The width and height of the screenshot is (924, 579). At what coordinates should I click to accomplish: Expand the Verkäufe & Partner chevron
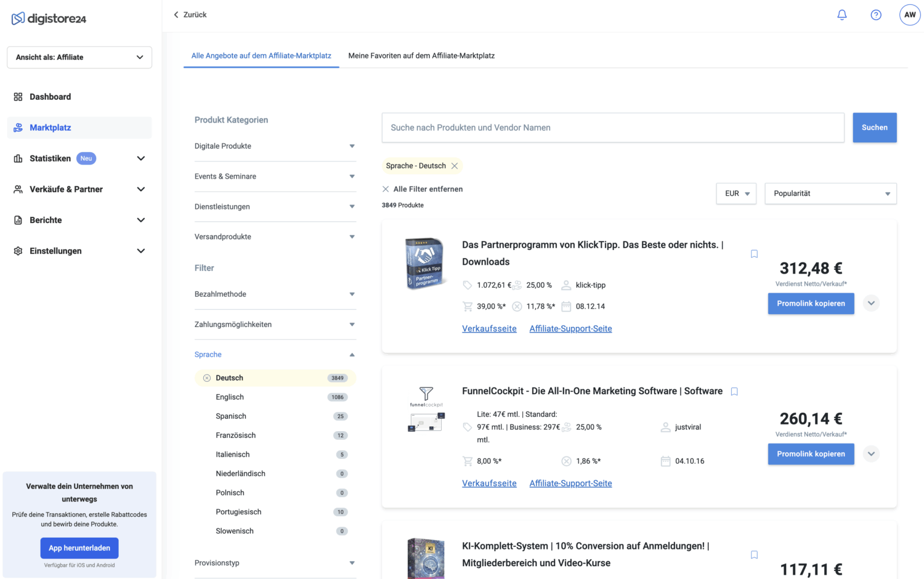coord(140,189)
